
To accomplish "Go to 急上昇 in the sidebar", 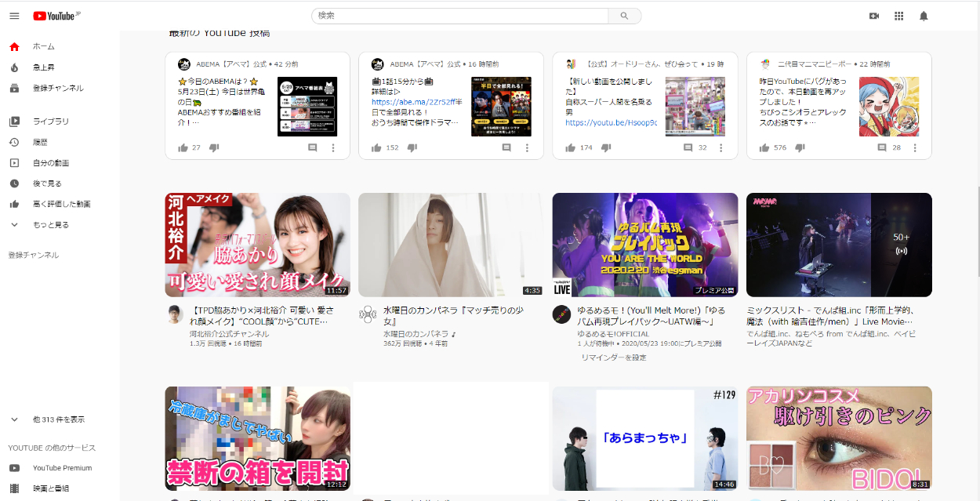I will pos(43,67).
